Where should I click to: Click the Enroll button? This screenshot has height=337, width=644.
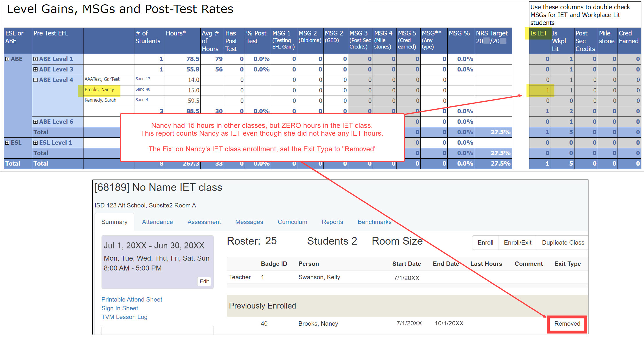point(485,243)
